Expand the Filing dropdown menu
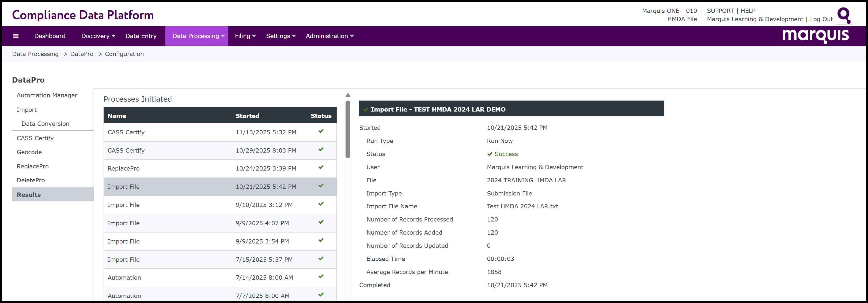Viewport: 868px width, 303px height. pos(245,36)
